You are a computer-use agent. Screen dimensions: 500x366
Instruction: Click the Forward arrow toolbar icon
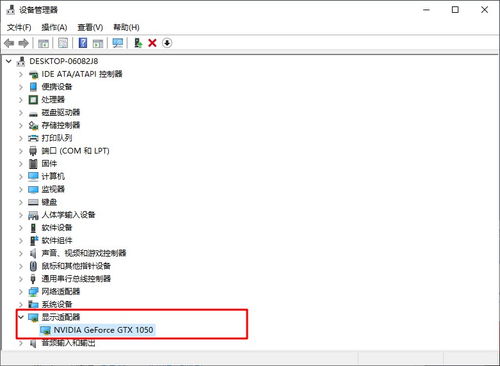[23, 43]
